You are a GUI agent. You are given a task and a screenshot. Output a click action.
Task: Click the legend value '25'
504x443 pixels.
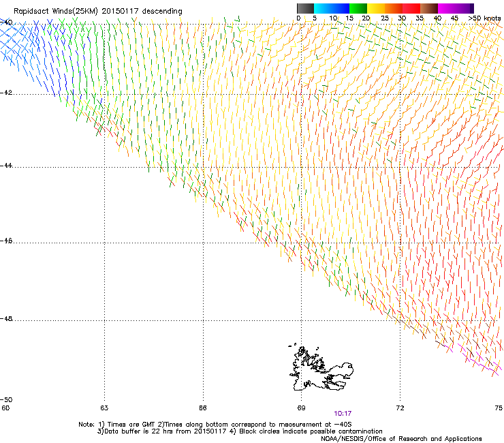385,18
